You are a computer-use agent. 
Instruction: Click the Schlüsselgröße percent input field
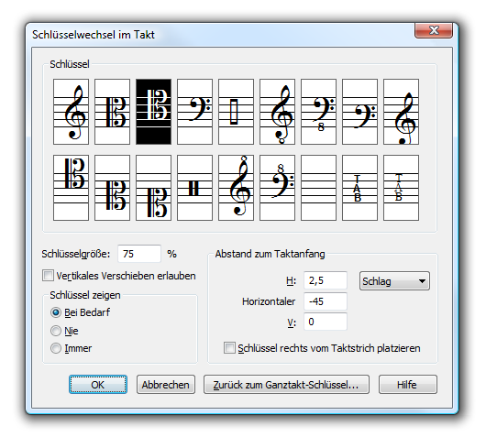(139, 254)
